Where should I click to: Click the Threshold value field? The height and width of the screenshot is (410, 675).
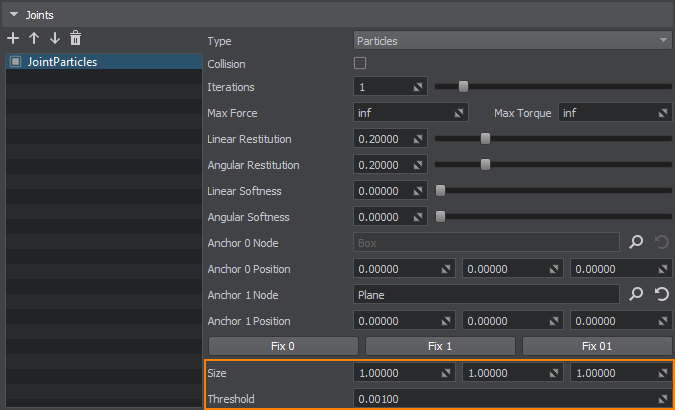point(513,398)
